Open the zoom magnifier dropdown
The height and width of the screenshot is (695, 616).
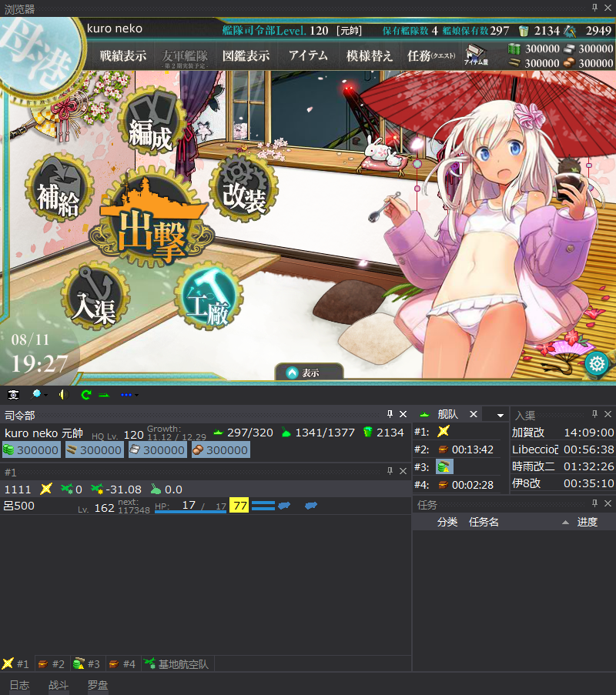point(38,394)
